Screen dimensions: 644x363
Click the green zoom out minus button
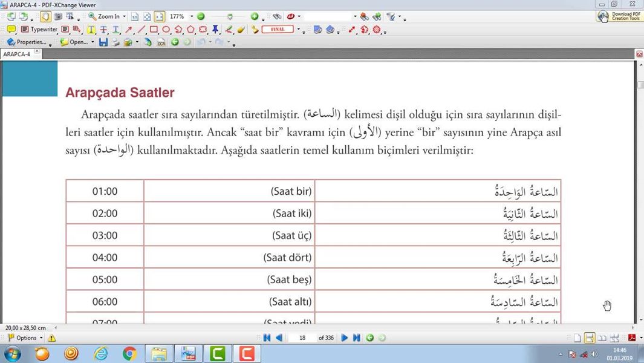coord(201,16)
